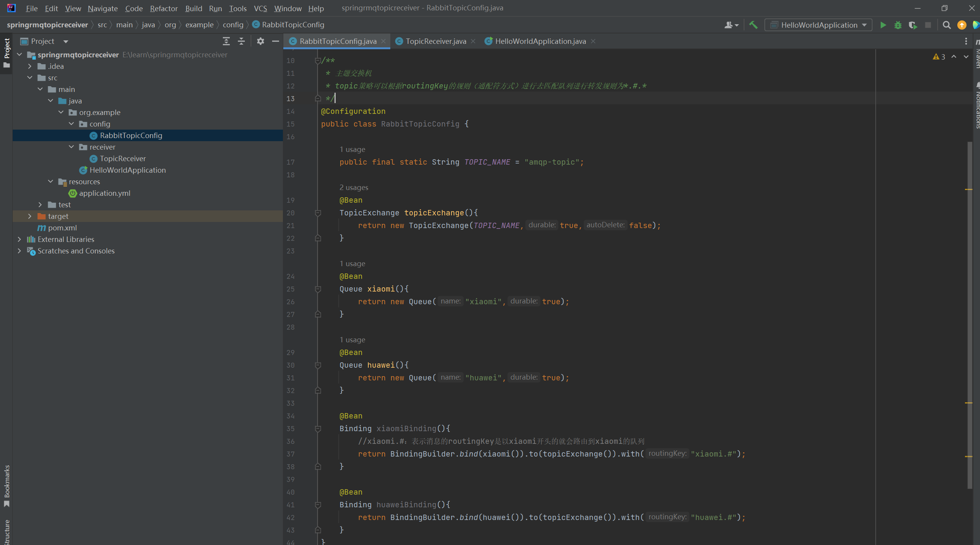Open HelloWorldApplication run configuration dropdown

click(819, 25)
